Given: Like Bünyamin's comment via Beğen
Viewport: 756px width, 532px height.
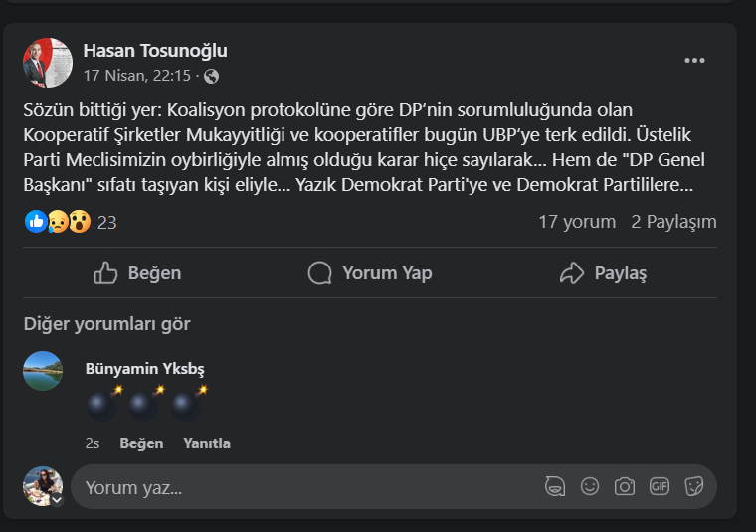Looking at the screenshot, I should click(141, 443).
